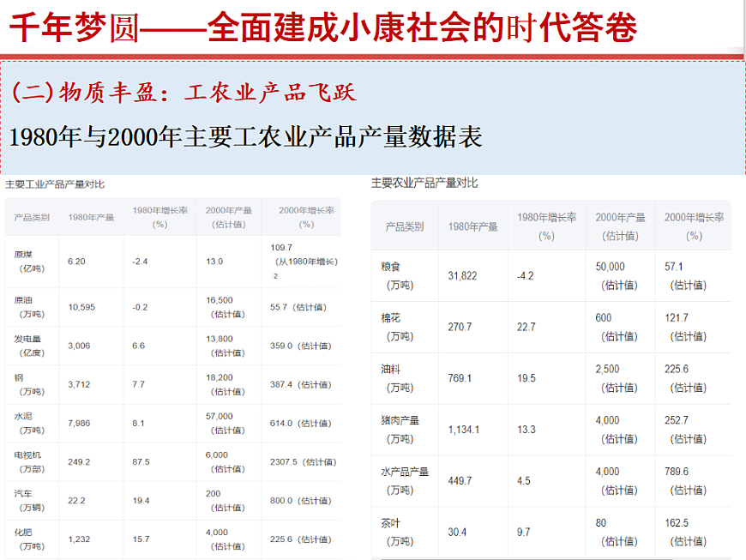Click the 13,800 power generation estimate
This screenshot has width=746, height=560.
(x=220, y=339)
